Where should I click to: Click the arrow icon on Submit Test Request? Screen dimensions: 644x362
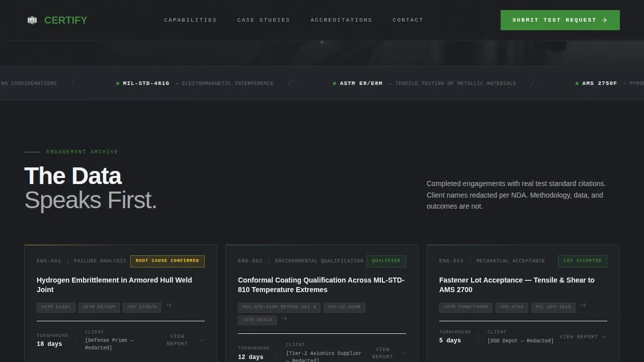click(604, 20)
